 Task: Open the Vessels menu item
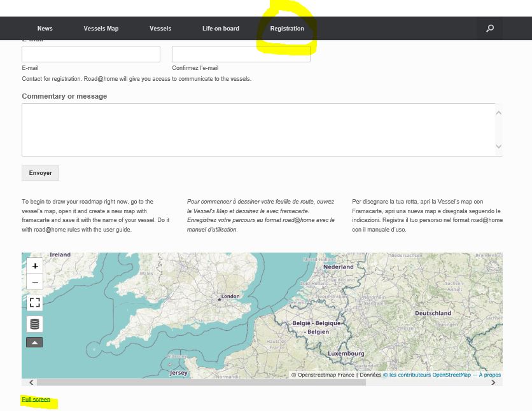click(160, 29)
